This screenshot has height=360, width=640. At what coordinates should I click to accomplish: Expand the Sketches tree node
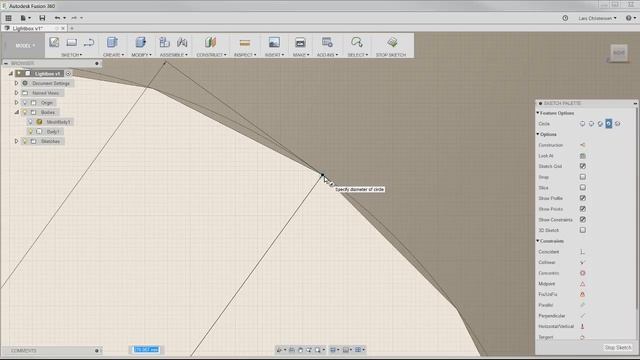16,141
